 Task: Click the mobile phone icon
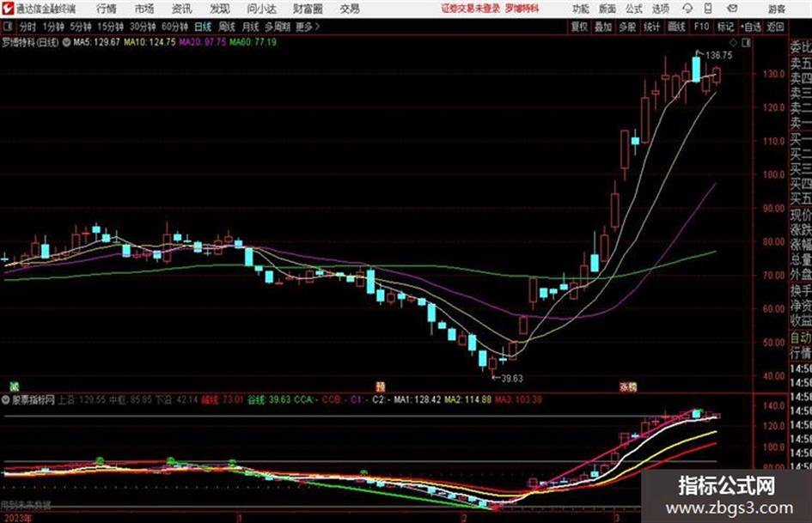point(708,9)
